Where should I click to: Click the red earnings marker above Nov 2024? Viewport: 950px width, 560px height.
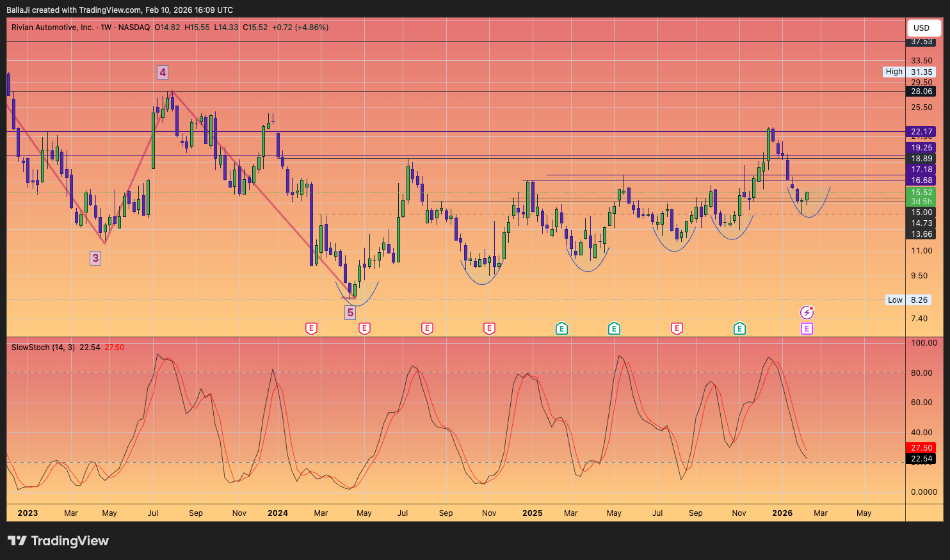pos(489,329)
